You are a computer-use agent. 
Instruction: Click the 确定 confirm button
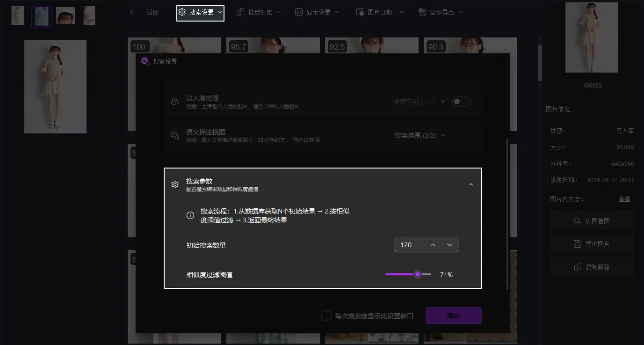pos(453,315)
